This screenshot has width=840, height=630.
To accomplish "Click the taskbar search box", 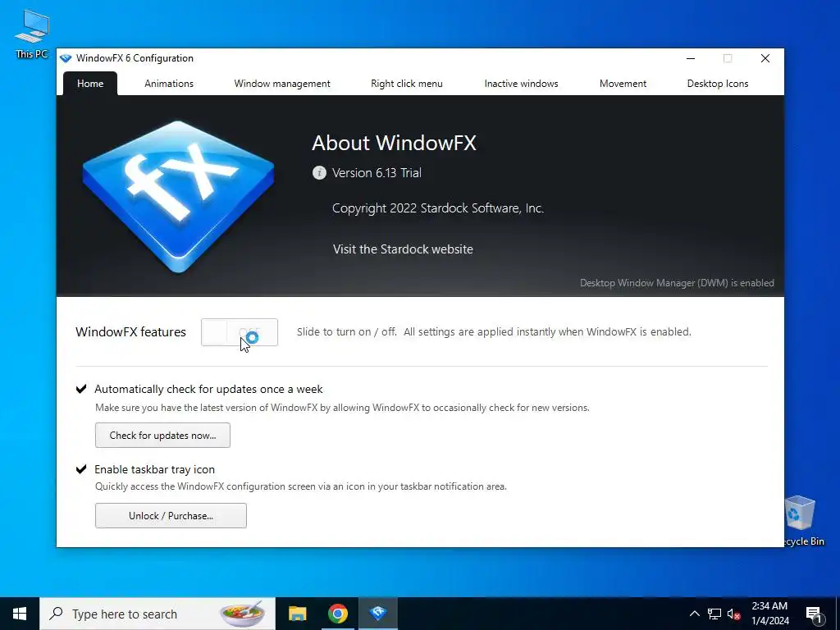I will coord(157,614).
